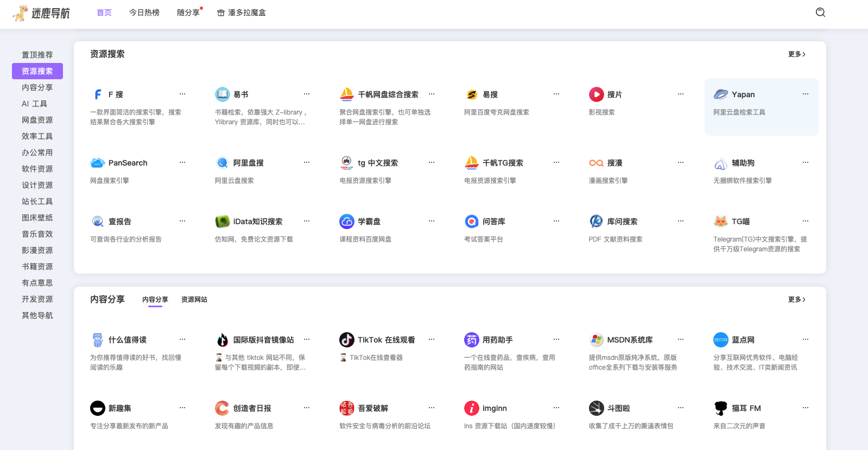
Task: Open 随分享 in top navigation
Action: coord(188,12)
